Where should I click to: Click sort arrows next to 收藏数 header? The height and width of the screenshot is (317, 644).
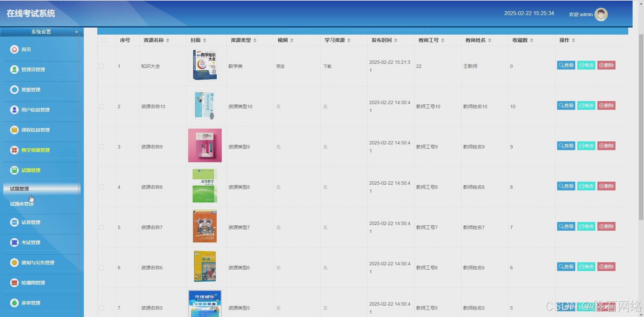pos(532,40)
